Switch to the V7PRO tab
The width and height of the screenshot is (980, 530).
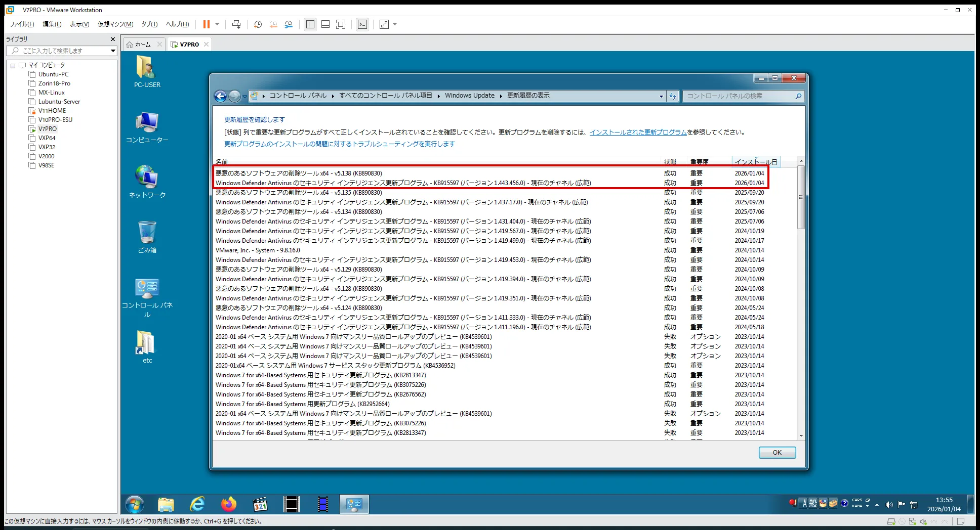(188, 44)
